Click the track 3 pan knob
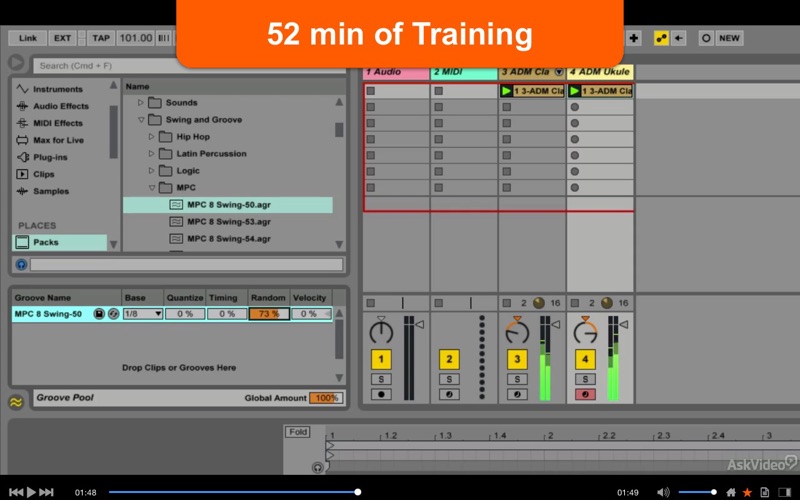800x500 pixels. (x=517, y=331)
